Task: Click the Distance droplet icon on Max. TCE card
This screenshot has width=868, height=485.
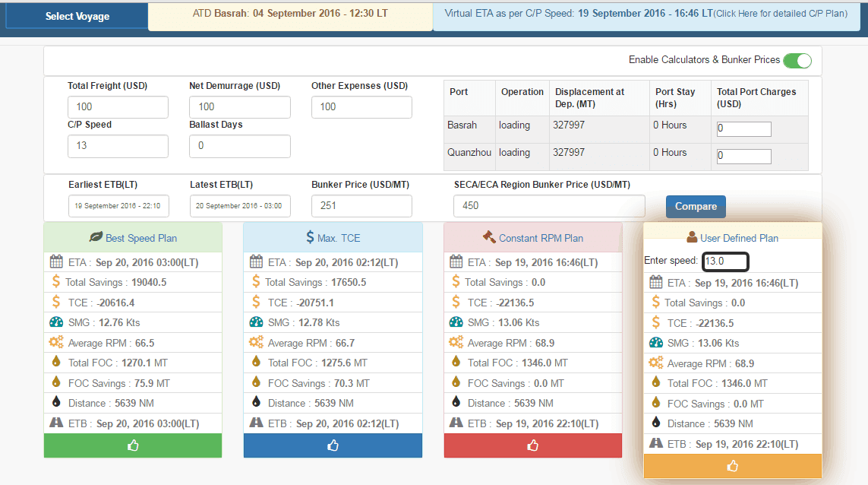Action: pos(256,403)
